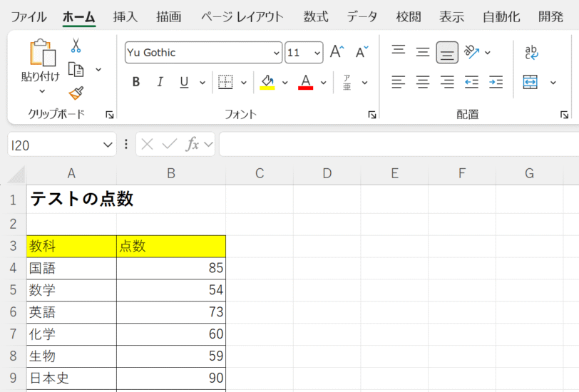Expand phonetic guide dropdown arrow
This screenshot has width=579, height=392.
coord(364,82)
